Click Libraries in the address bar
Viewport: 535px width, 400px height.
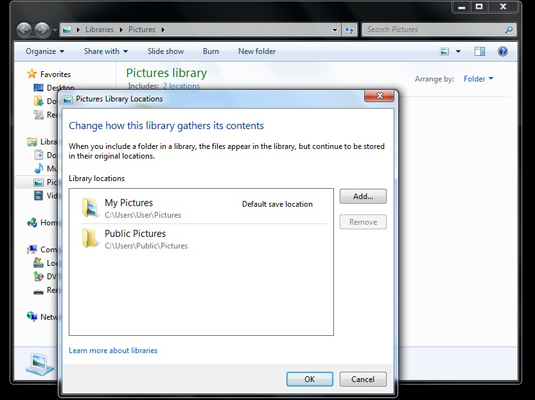coord(99,30)
